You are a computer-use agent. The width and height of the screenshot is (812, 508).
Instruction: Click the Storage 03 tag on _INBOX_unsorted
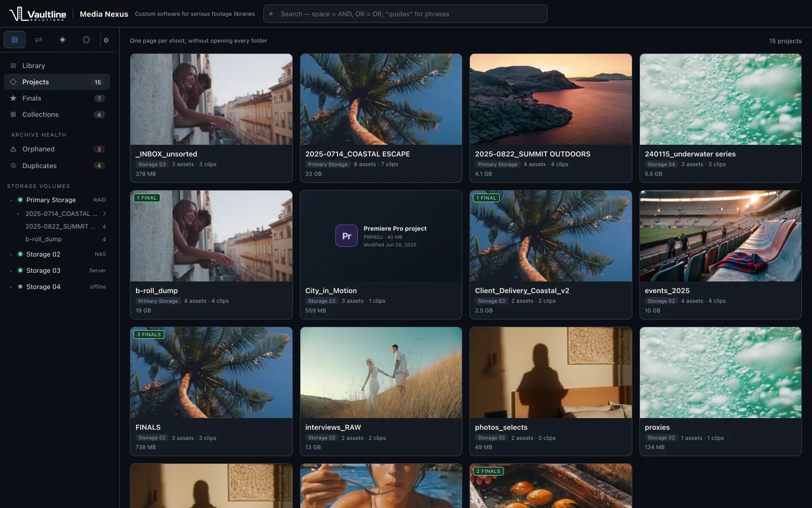[152, 165]
